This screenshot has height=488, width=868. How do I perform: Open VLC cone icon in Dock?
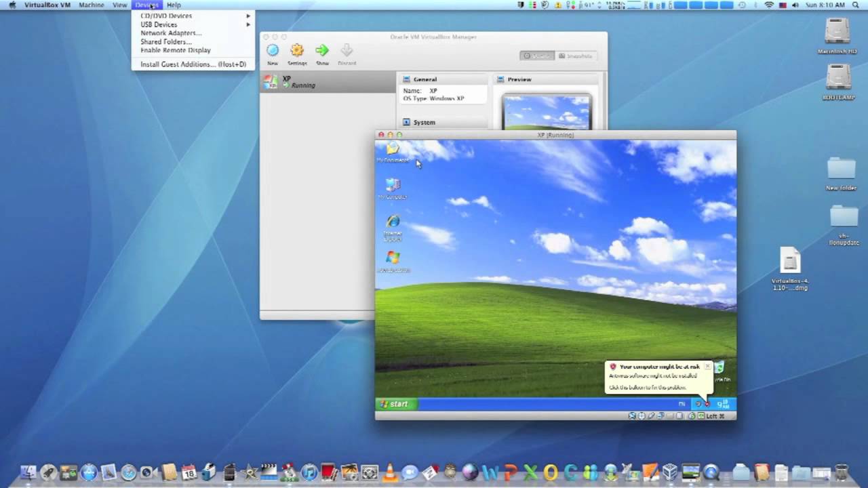(390, 472)
